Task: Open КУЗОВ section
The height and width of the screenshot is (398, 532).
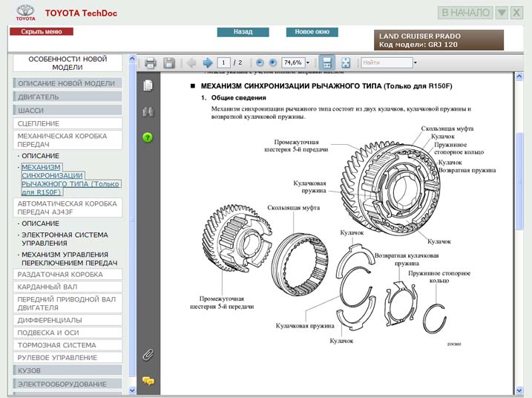Action: point(68,371)
